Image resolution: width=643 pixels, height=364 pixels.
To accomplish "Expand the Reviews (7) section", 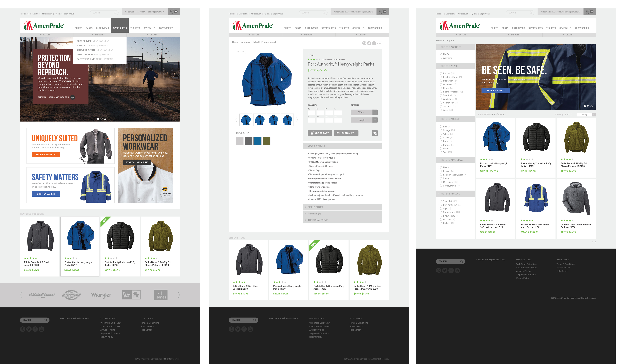I will pyautogui.click(x=342, y=214).
